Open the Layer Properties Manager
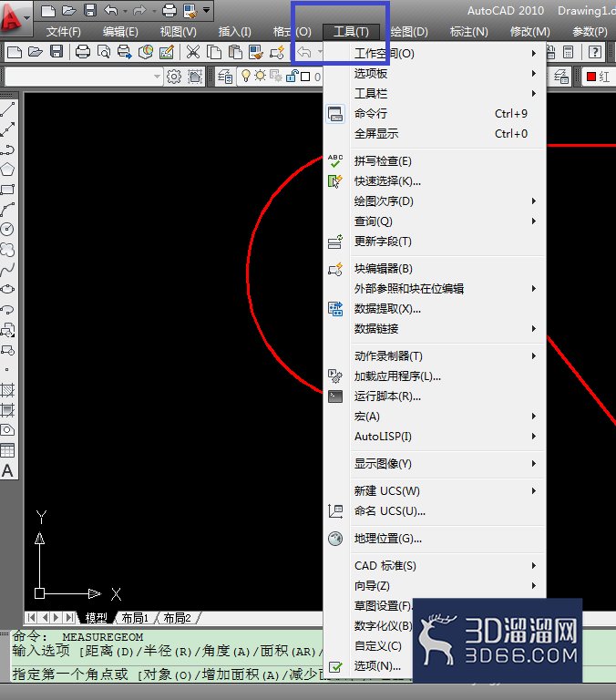Screen dimensions: 616x700 click(x=225, y=77)
